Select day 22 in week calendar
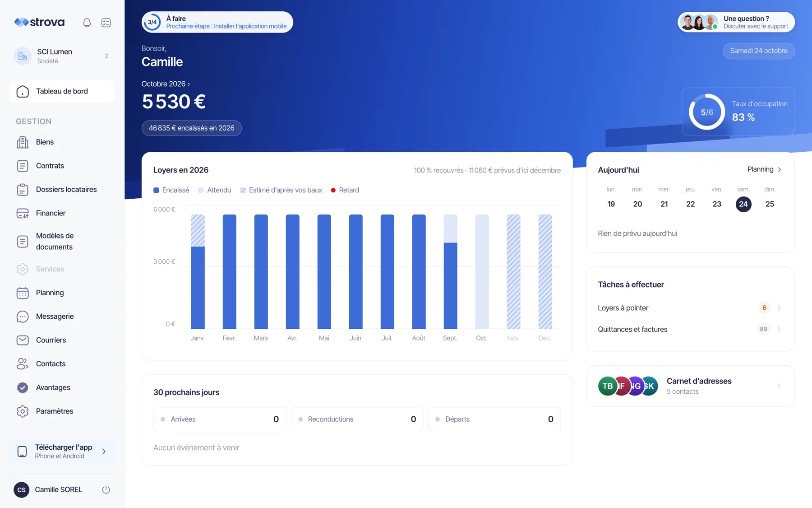The height and width of the screenshot is (508, 812). [690, 204]
